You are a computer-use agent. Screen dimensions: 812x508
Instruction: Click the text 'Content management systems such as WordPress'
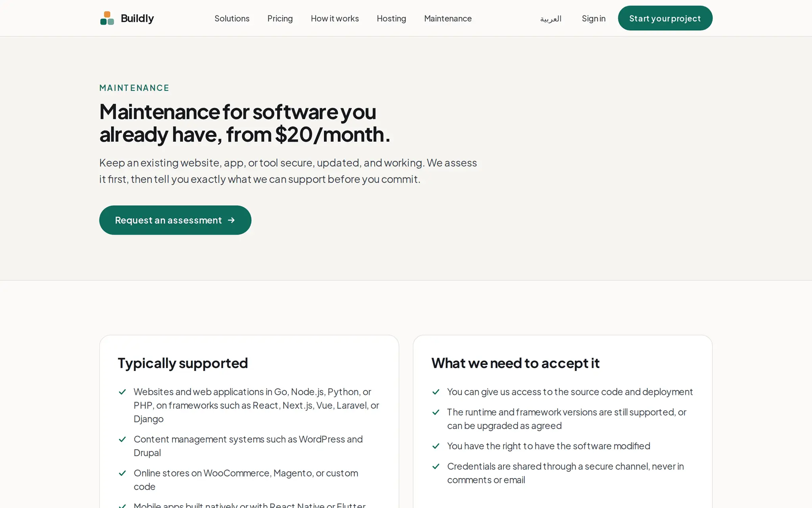248,446
